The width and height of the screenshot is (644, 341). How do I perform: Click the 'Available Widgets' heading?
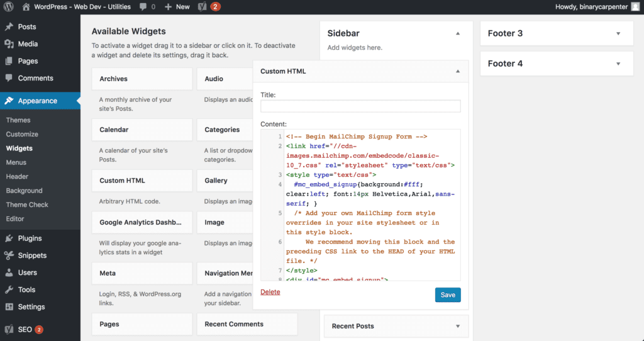coord(128,31)
